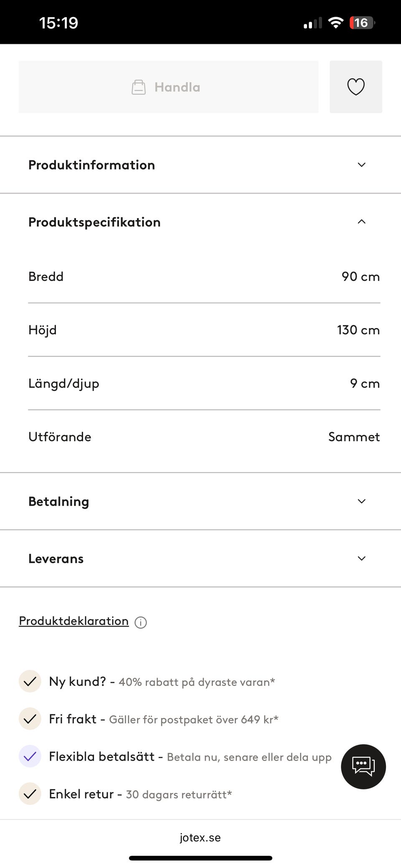The height and width of the screenshot is (868, 401).
Task: Expand the Betalning section chevron
Action: click(361, 501)
